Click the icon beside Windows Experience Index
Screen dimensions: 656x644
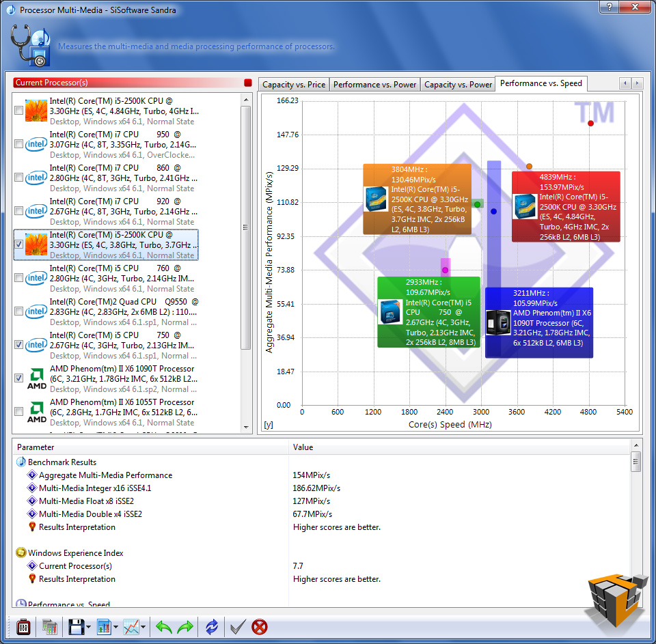coord(21,553)
